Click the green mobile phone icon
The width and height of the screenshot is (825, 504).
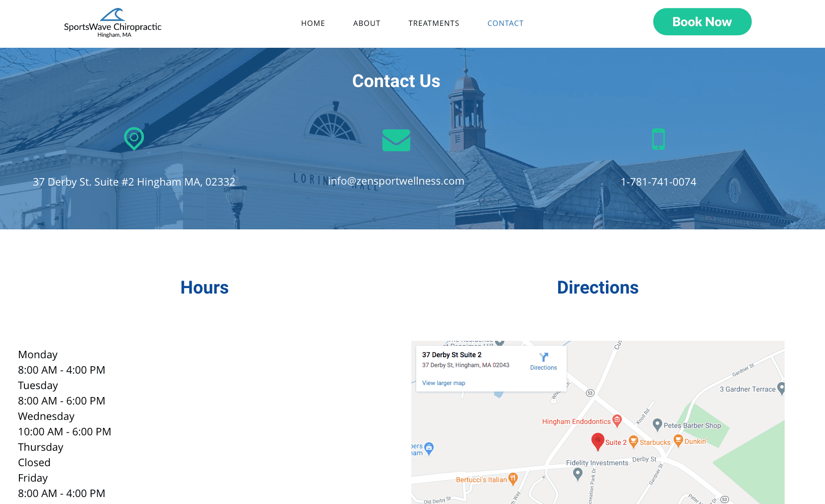click(658, 139)
